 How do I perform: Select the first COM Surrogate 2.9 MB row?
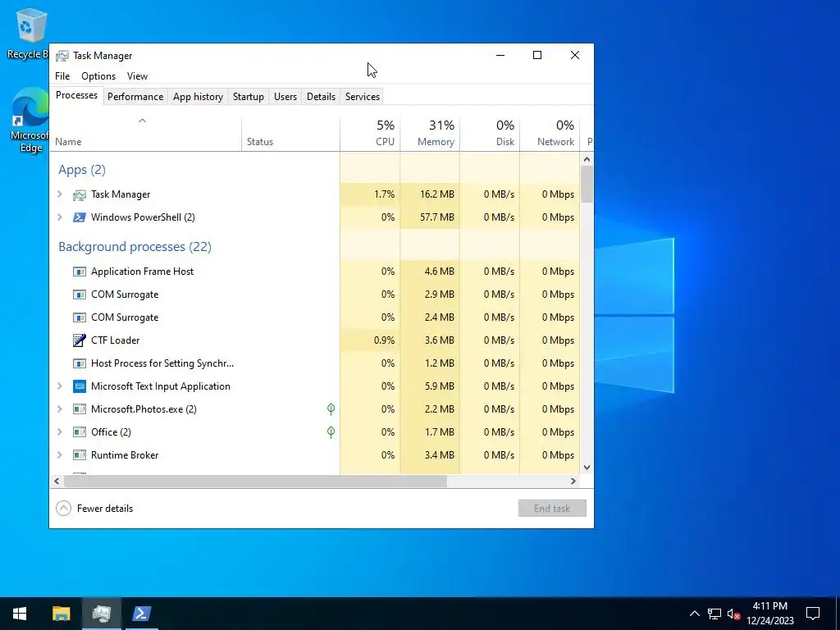tap(315, 294)
